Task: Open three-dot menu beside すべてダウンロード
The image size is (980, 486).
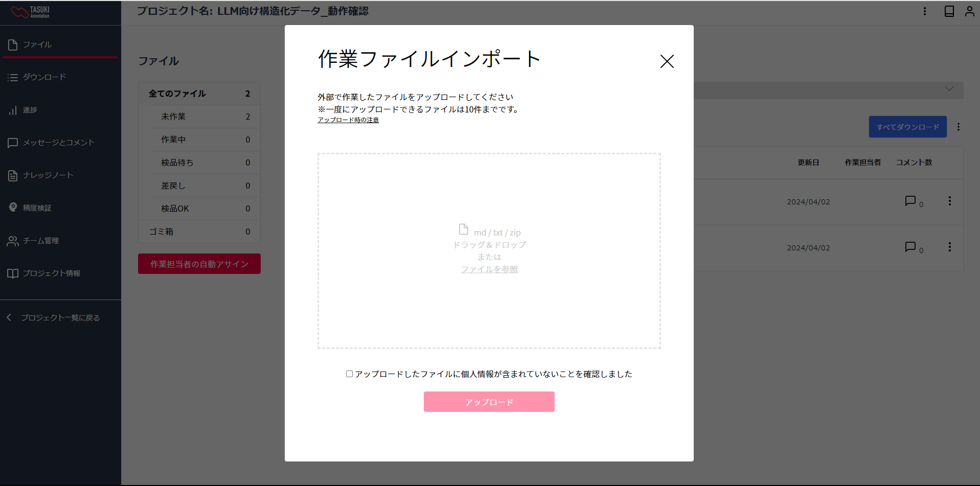Action: 959,127
